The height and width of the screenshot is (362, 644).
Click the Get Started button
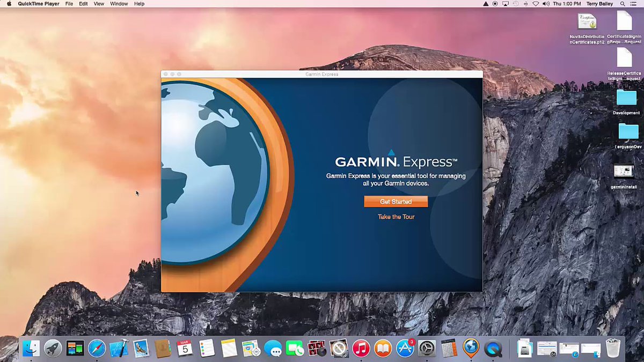click(396, 202)
